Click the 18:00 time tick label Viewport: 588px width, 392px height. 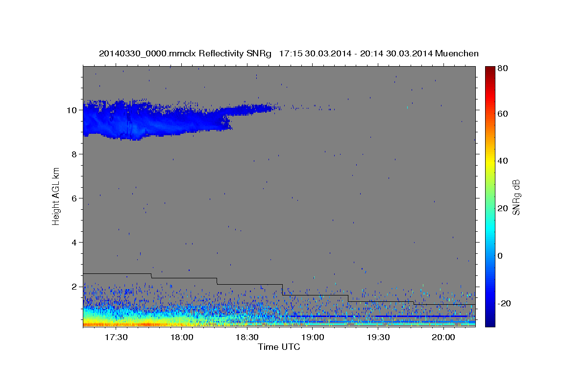[x=182, y=337]
